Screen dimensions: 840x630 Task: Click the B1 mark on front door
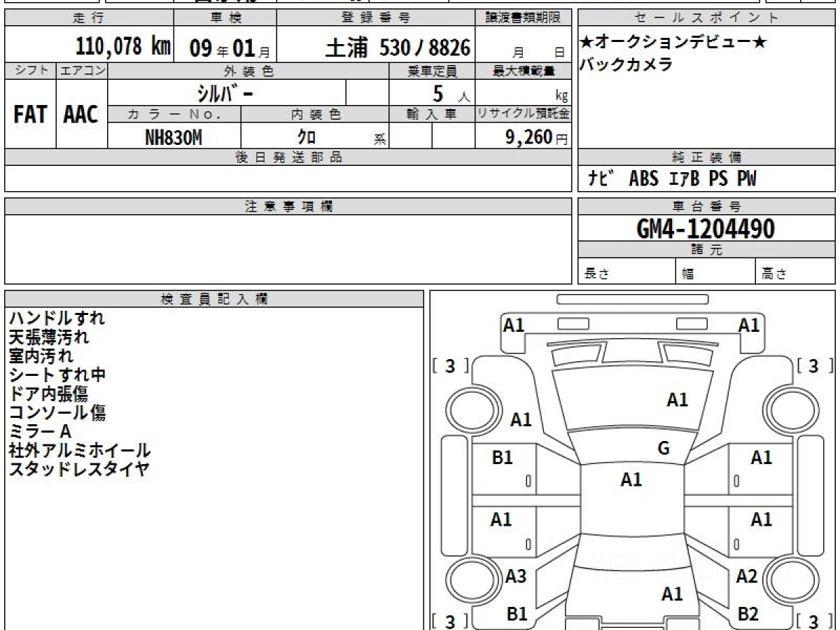click(x=503, y=458)
